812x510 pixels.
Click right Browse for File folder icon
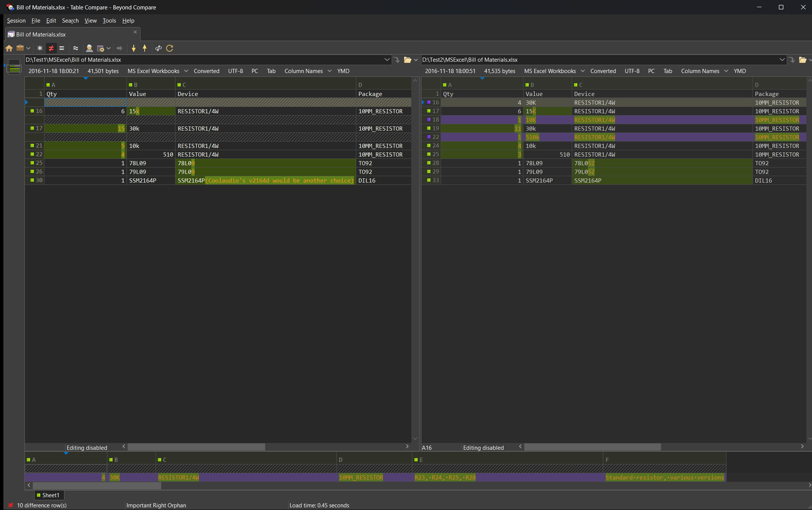coord(803,60)
